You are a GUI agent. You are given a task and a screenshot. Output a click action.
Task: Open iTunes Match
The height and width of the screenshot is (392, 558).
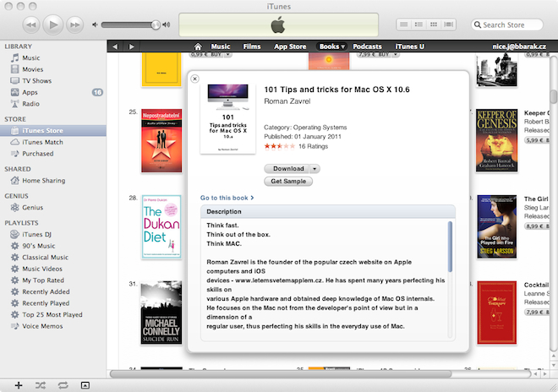(x=53, y=142)
